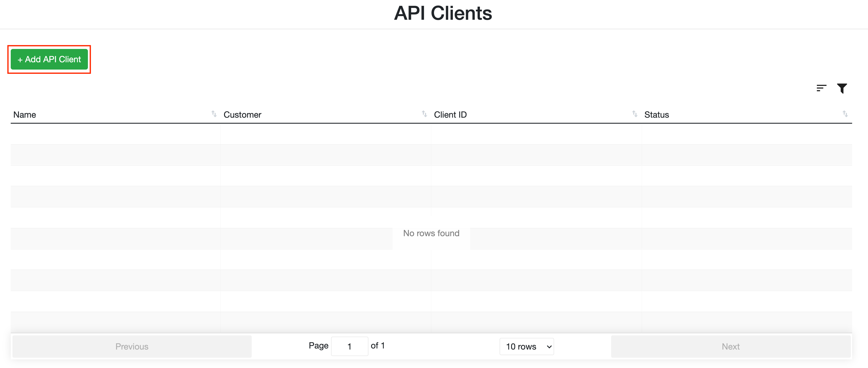
Task: Select the Name column header
Action: tap(25, 114)
